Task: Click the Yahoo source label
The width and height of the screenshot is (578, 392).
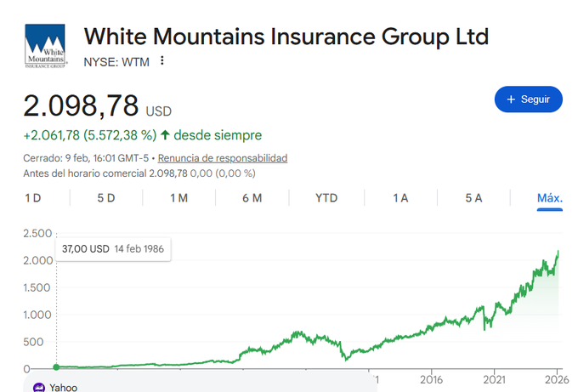Action: pyautogui.click(x=64, y=388)
